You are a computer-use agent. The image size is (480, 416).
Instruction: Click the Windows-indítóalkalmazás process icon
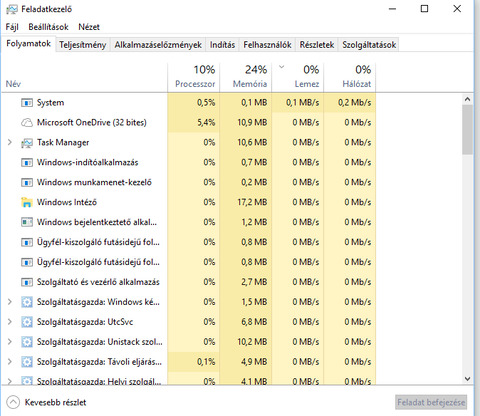tap(27, 162)
